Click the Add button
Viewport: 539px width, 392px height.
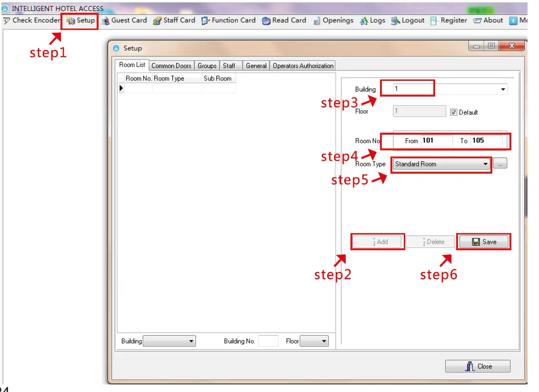(x=378, y=242)
